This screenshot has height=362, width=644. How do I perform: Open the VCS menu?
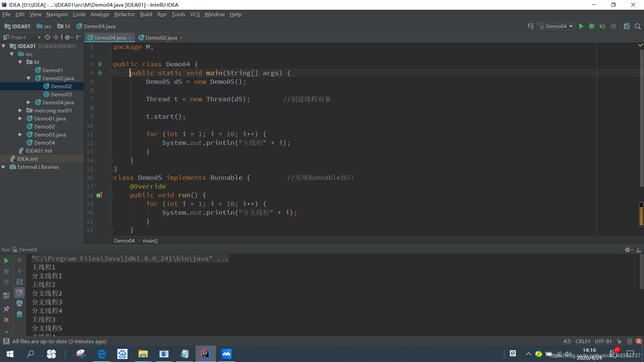coord(195,14)
